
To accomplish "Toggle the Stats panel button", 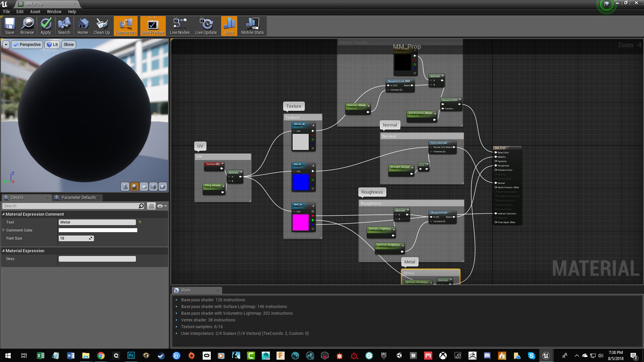I will (x=229, y=26).
